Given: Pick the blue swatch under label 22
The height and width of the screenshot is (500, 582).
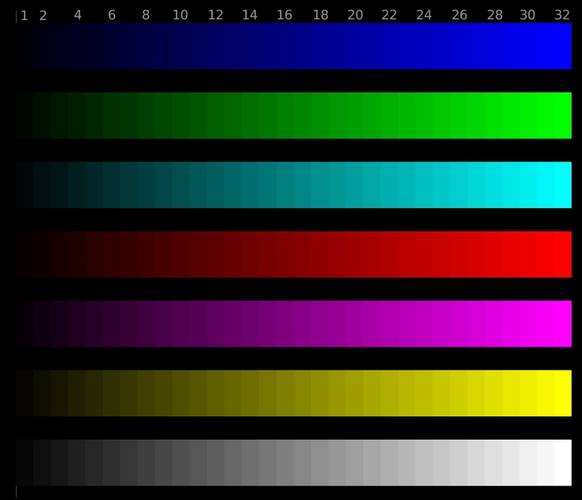Looking at the screenshot, I should [389, 46].
